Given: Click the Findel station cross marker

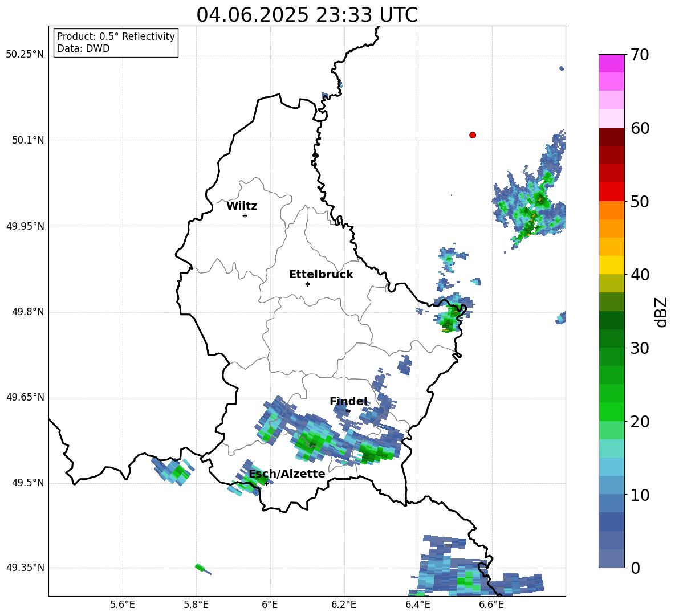Looking at the screenshot, I should [348, 411].
